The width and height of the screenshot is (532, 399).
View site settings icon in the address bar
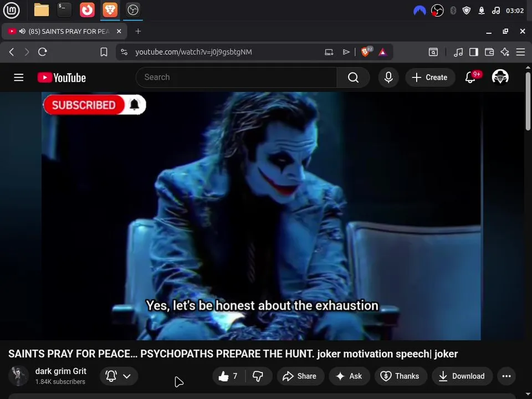point(124,52)
